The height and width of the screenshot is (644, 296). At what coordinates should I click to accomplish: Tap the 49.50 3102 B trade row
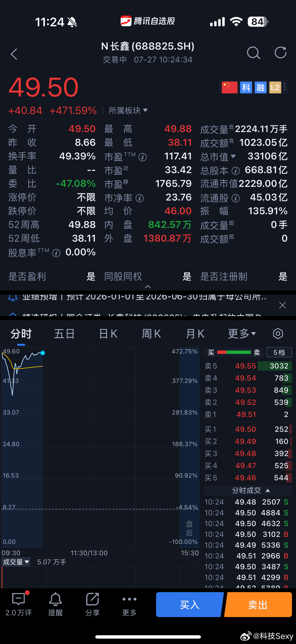247,534
